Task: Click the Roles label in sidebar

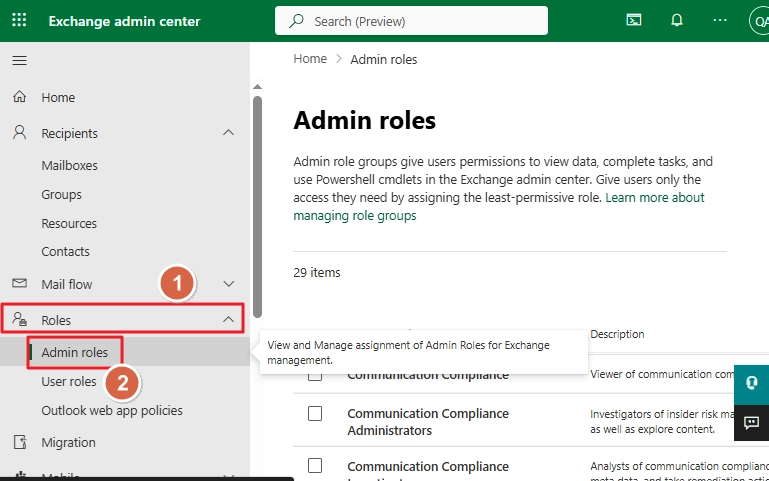Action: click(56, 320)
